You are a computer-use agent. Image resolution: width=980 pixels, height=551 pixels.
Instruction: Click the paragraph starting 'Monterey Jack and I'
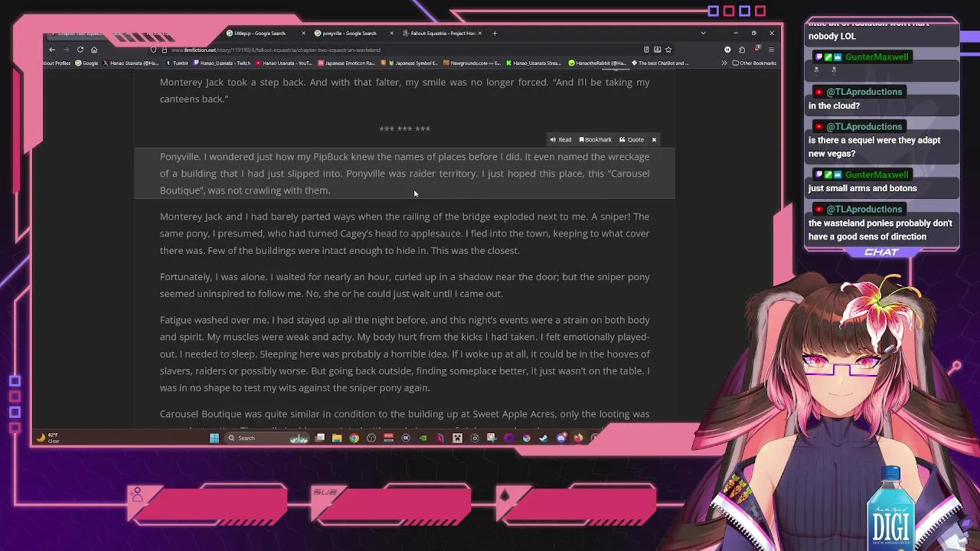click(x=404, y=233)
